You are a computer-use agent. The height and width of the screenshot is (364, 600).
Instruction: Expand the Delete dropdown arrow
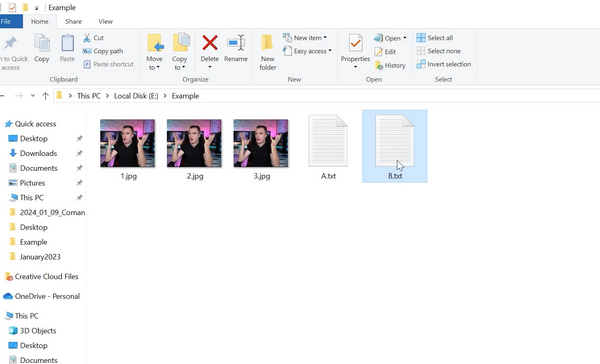tap(210, 67)
